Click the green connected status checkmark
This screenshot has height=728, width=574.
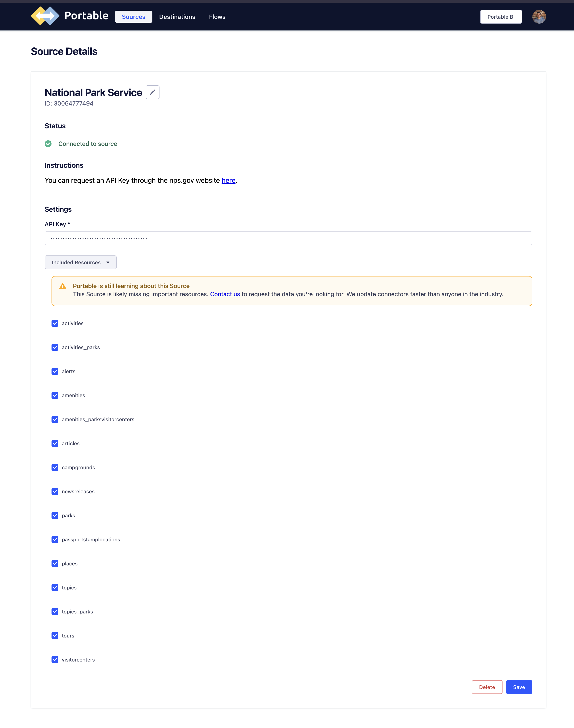(48, 144)
